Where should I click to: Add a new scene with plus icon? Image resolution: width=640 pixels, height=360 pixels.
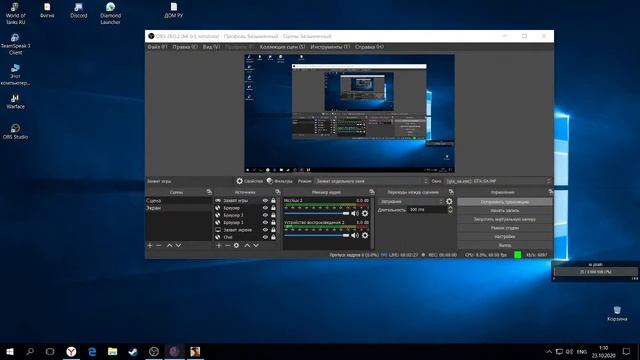[150, 245]
